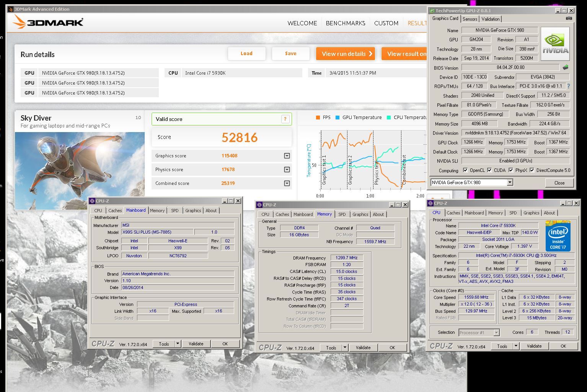Click the CPU-Z Mainboard window title icon

(92, 201)
